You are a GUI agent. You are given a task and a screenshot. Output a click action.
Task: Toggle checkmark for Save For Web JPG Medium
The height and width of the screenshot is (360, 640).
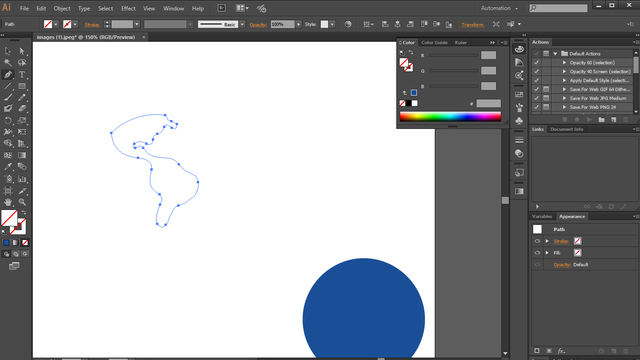pyautogui.click(x=536, y=98)
